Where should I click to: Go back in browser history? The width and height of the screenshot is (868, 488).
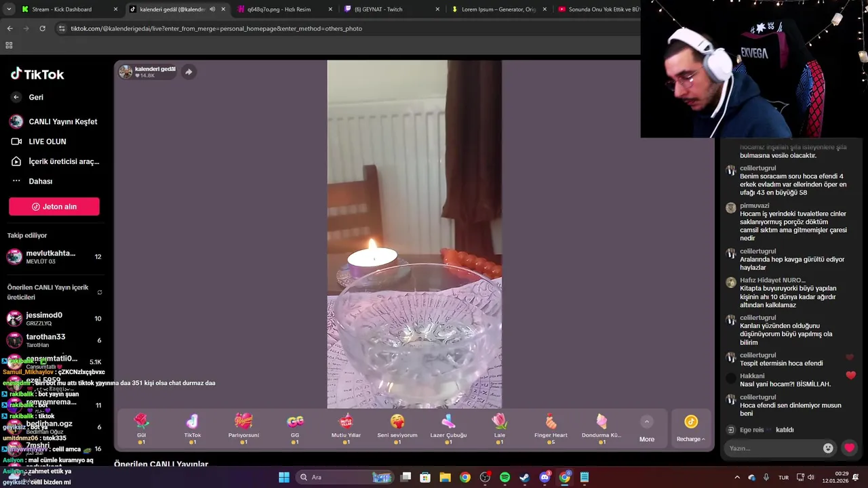(9, 28)
